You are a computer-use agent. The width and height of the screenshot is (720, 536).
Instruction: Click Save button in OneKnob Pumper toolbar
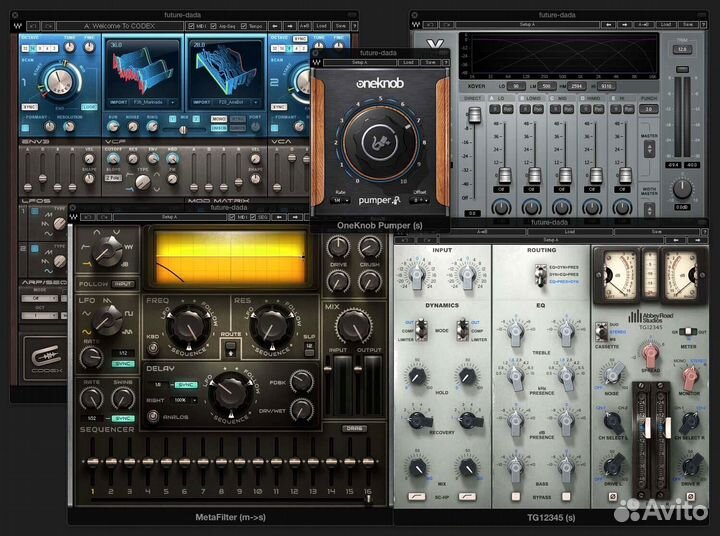(430, 61)
